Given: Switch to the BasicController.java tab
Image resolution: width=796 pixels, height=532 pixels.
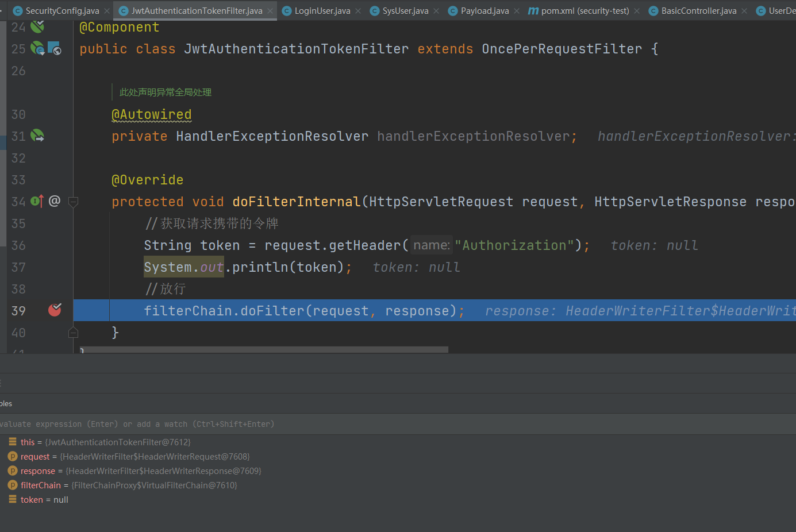Looking at the screenshot, I should tap(698, 11).
